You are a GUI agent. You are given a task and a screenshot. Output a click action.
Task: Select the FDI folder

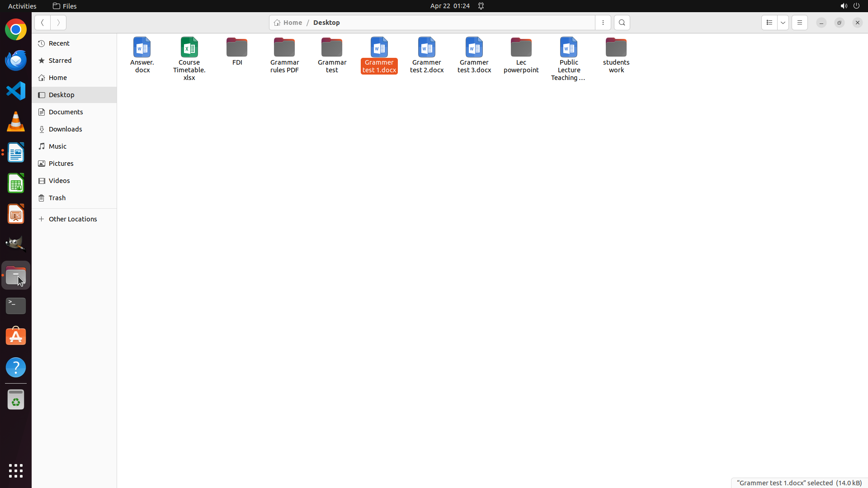237,51
